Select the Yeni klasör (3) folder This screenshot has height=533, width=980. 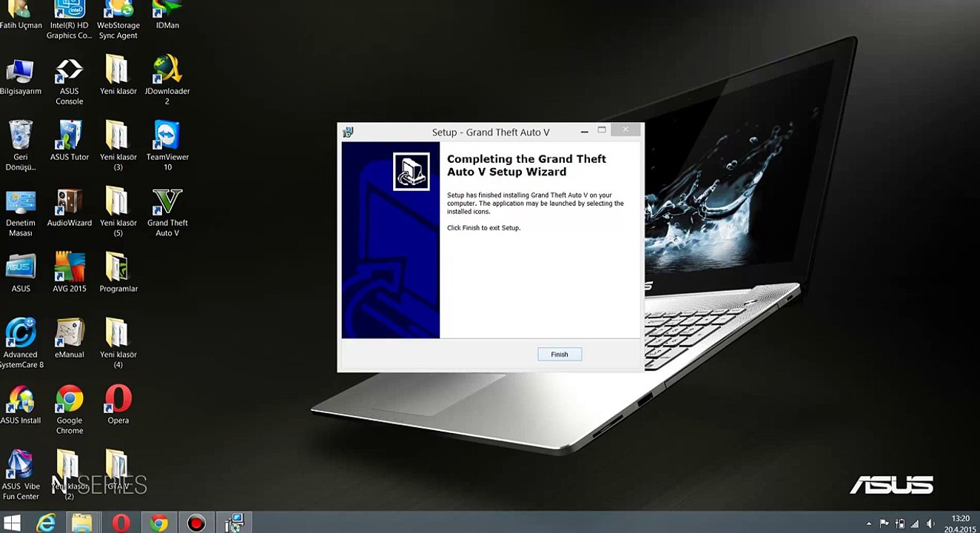click(x=118, y=146)
